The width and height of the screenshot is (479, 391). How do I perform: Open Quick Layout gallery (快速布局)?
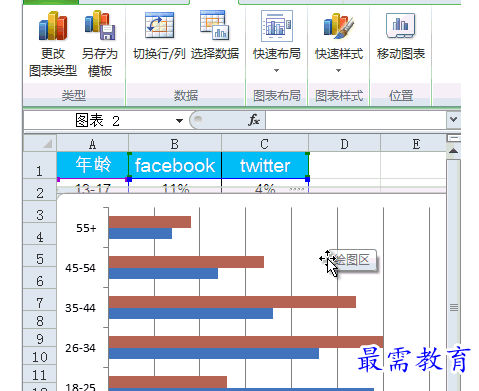pyautogui.click(x=277, y=43)
